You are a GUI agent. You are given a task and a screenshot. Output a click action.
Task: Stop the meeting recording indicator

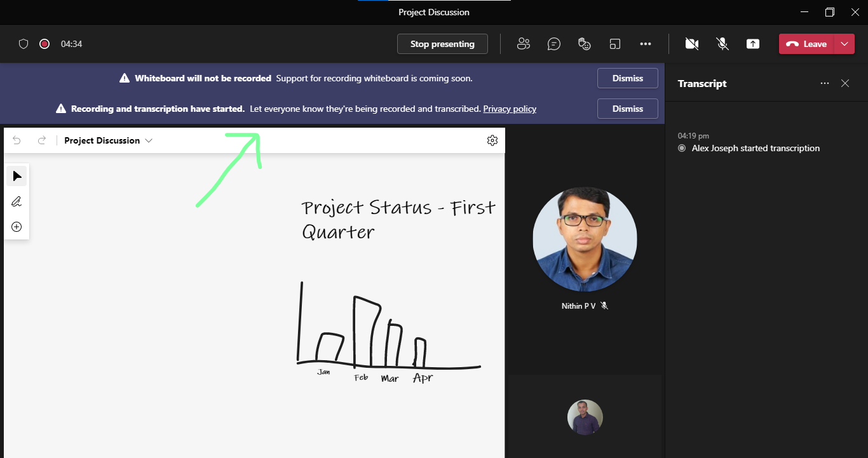[x=44, y=44]
